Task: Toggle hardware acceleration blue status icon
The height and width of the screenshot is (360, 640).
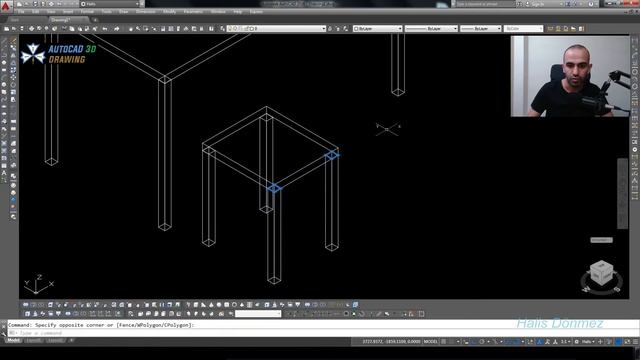Action: point(618,342)
